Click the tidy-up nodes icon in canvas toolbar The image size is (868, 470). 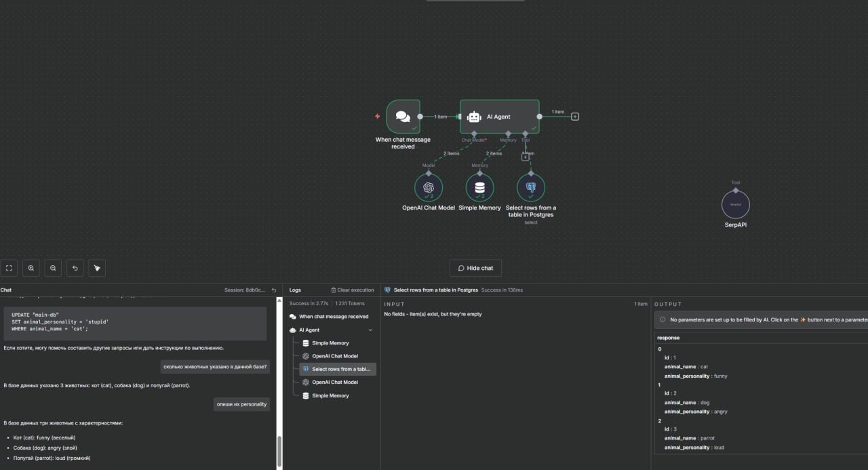point(97,268)
